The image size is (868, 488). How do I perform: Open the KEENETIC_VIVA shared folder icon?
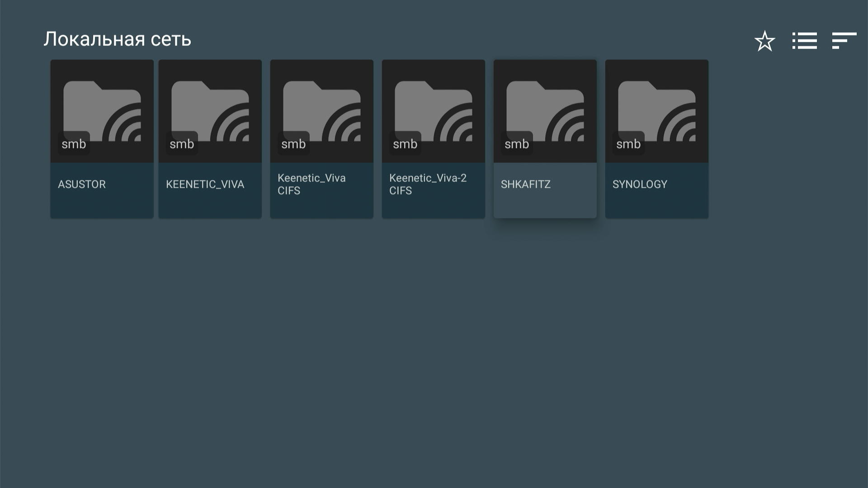pyautogui.click(x=210, y=111)
